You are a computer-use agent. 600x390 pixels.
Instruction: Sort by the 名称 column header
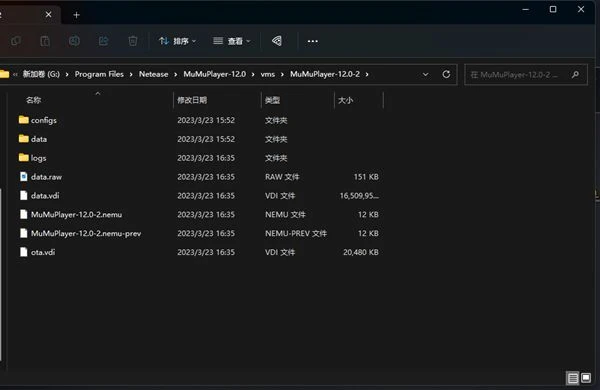(33, 100)
